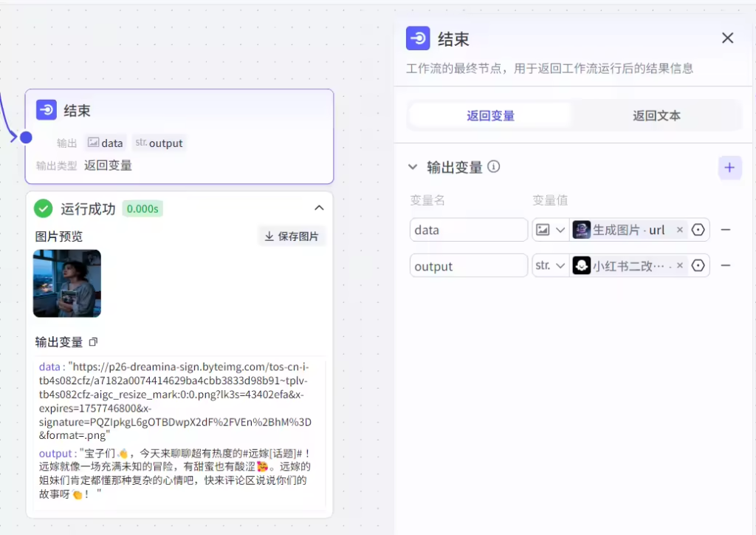Switch to the 返回文本 tab
Viewport: 756px width, 535px height.
[656, 115]
